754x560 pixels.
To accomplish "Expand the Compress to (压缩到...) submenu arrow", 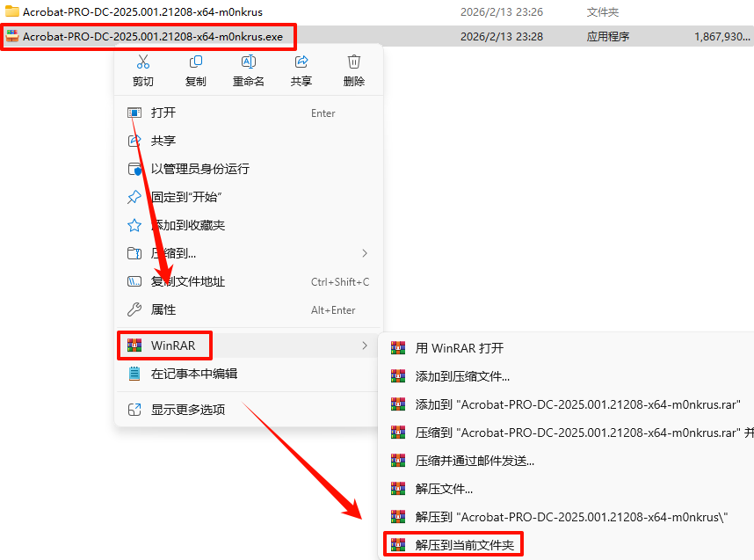I will [365, 253].
